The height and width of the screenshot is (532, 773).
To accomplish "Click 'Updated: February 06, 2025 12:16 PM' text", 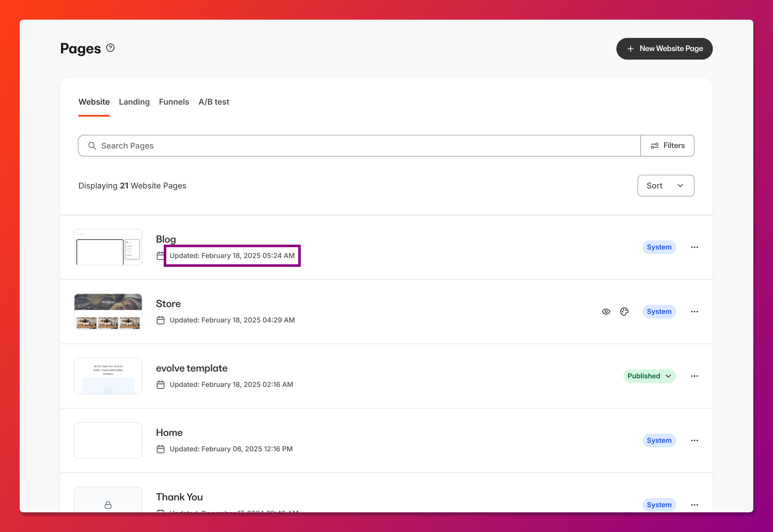I will (x=231, y=449).
